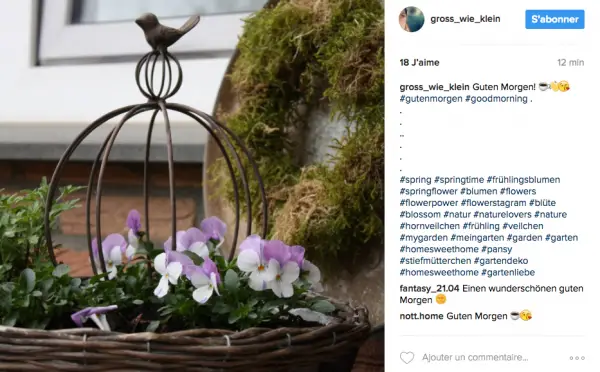
Task: Open gross_wie_klein username in header
Action: click(465, 19)
